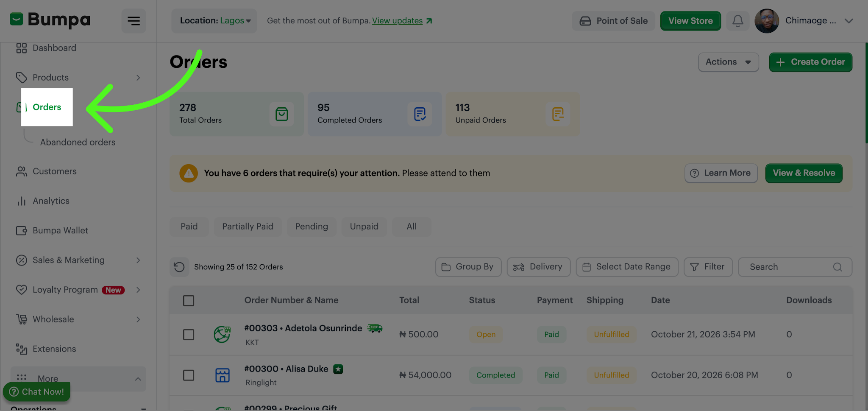Switch to the Unpaid tab
Image resolution: width=868 pixels, height=411 pixels.
[x=364, y=226]
